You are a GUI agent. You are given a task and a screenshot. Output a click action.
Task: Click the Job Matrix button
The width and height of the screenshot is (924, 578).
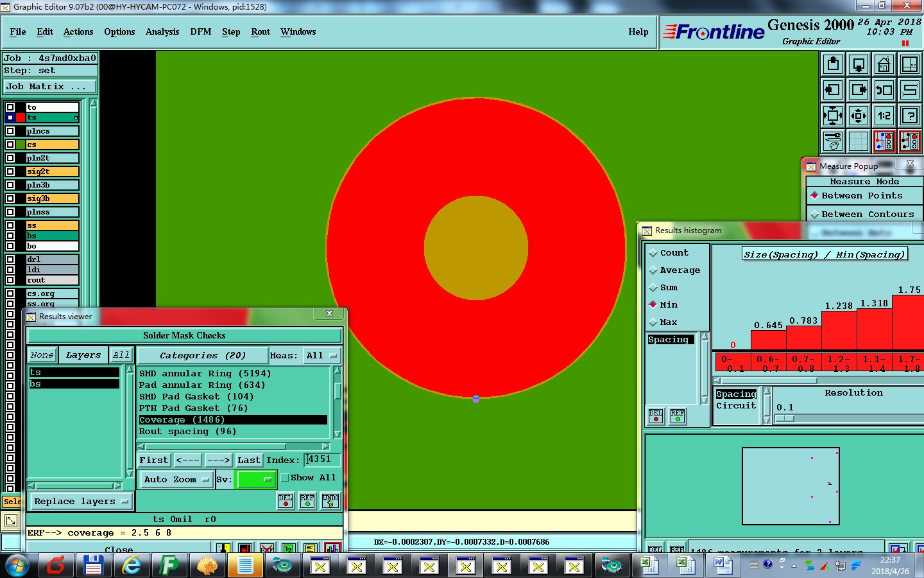(50, 87)
